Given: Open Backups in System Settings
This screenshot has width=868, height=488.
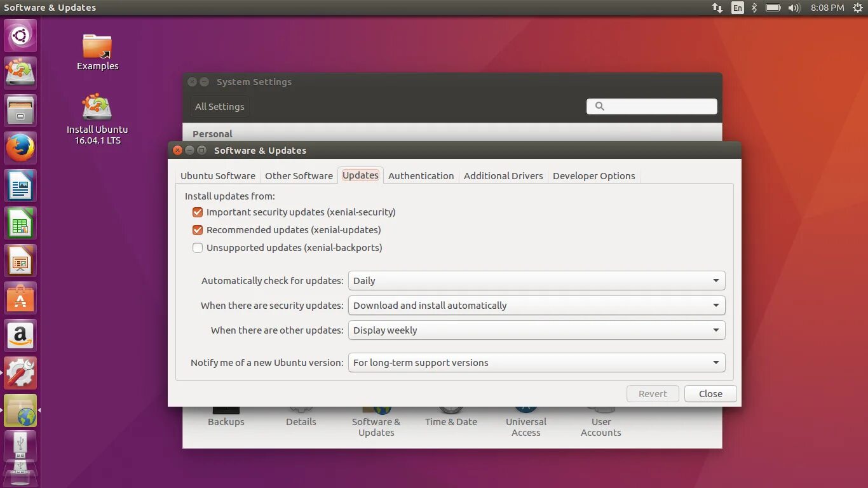Looking at the screenshot, I should tap(226, 416).
